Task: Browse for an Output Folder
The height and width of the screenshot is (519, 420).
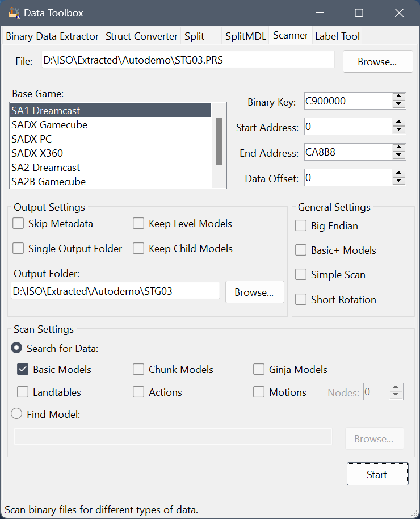Action: point(254,292)
